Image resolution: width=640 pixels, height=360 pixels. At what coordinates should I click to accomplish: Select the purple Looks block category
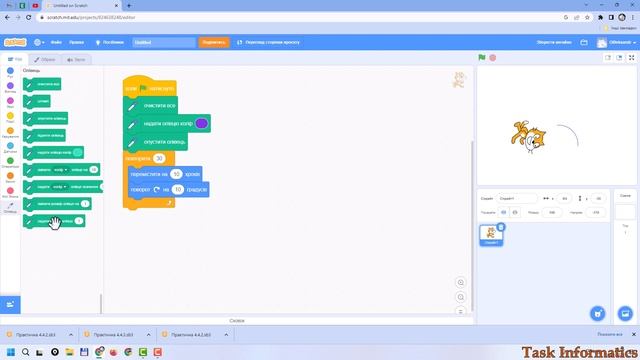10,87
